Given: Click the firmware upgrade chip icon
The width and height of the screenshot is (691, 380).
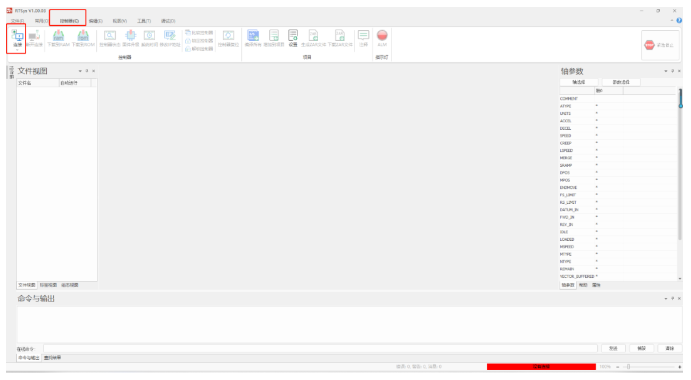Looking at the screenshot, I should pyautogui.click(x=130, y=38).
